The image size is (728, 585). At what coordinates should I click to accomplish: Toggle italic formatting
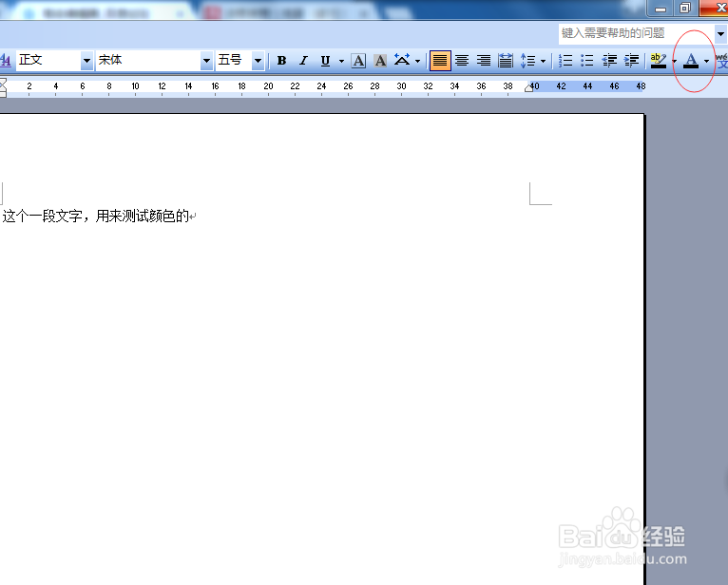click(x=303, y=61)
